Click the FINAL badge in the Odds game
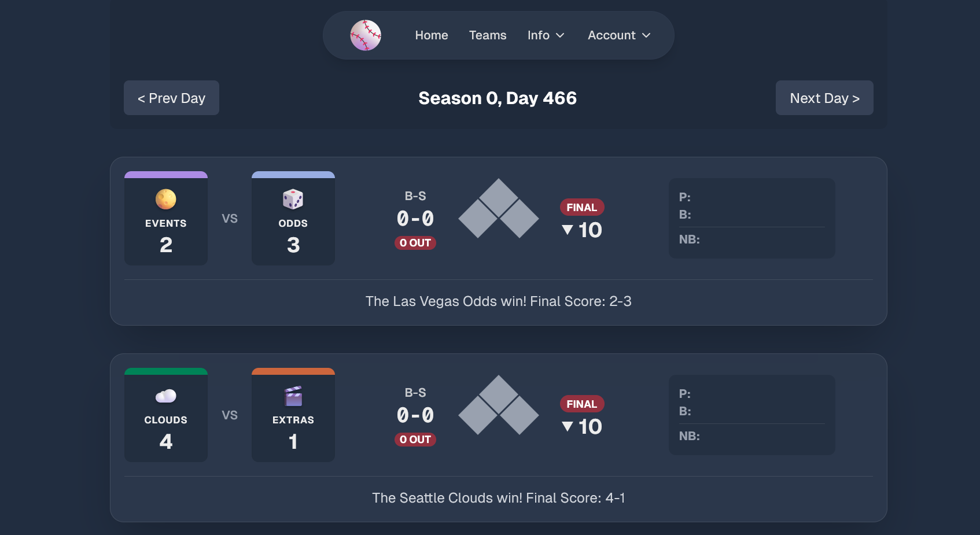 tap(581, 207)
